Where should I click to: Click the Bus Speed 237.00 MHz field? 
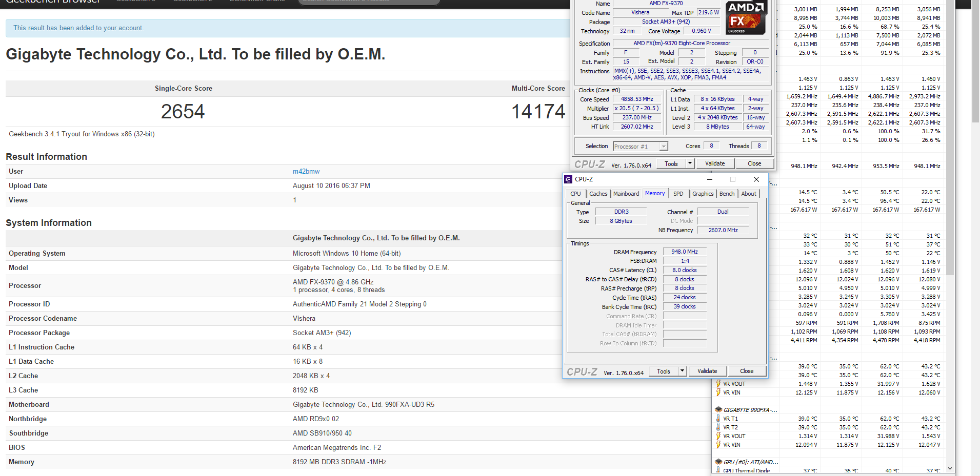point(637,117)
